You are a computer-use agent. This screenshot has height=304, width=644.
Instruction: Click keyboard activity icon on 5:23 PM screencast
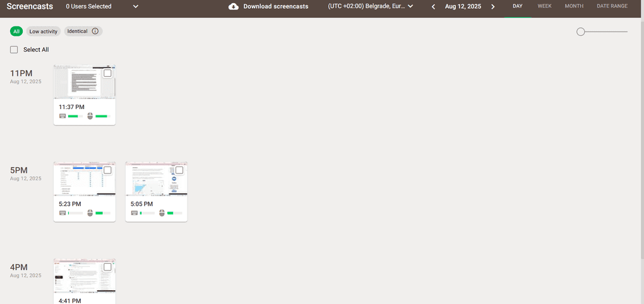click(63, 213)
